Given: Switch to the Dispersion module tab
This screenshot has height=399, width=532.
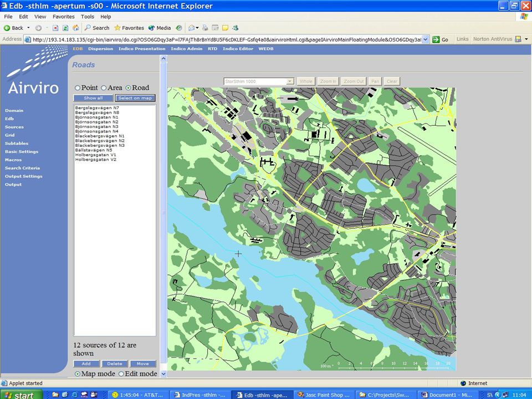Looking at the screenshot, I should click(100, 49).
